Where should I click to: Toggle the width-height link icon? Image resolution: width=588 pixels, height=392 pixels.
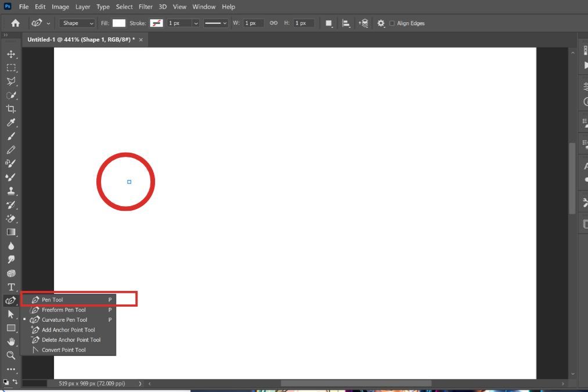273,23
